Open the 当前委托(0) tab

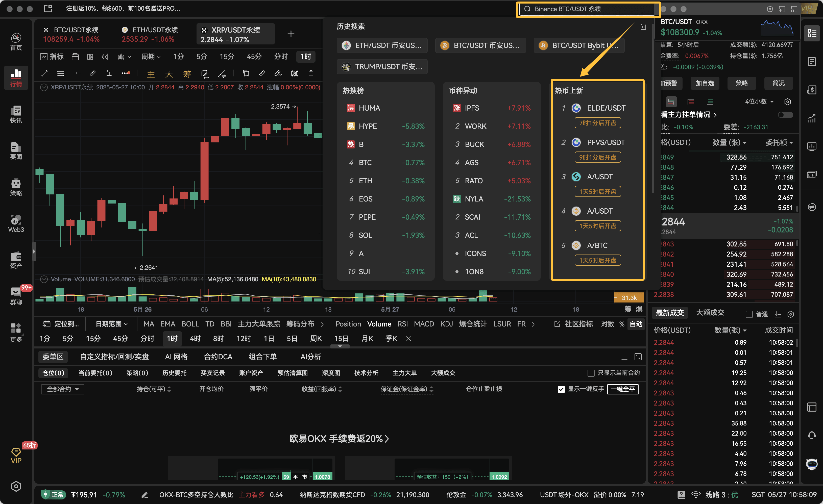(95, 373)
